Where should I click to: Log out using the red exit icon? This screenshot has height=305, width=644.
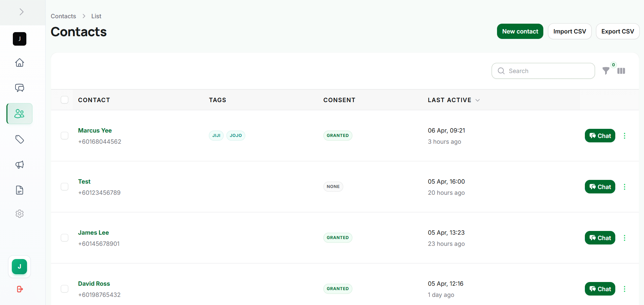tap(20, 289)
